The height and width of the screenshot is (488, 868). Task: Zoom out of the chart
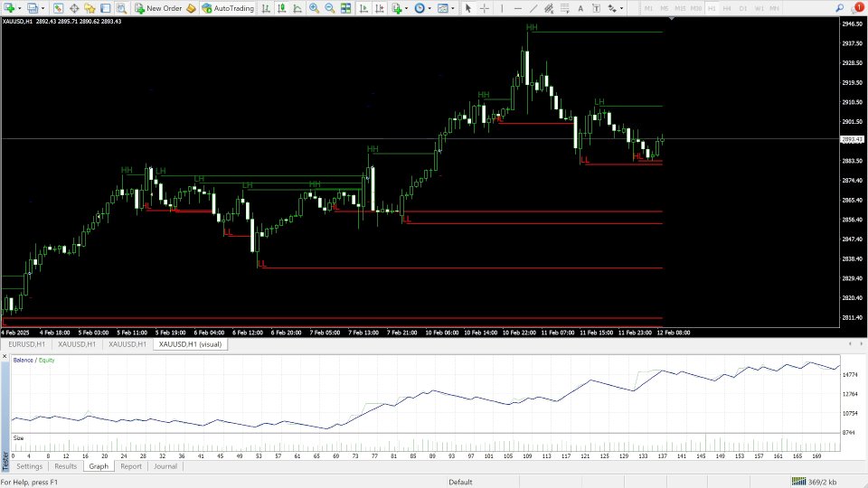[x=329, y=8]
